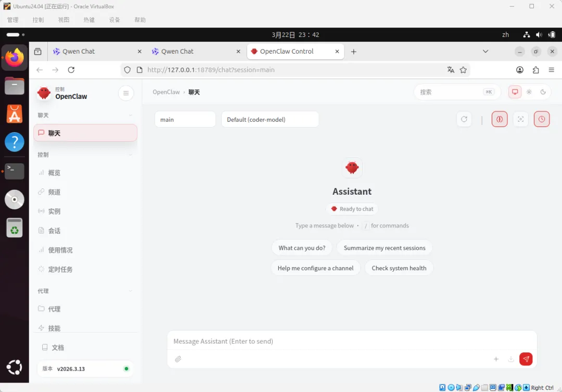Select 聊天 in the sidebar
562x392 pixels.
coord(85,133)
